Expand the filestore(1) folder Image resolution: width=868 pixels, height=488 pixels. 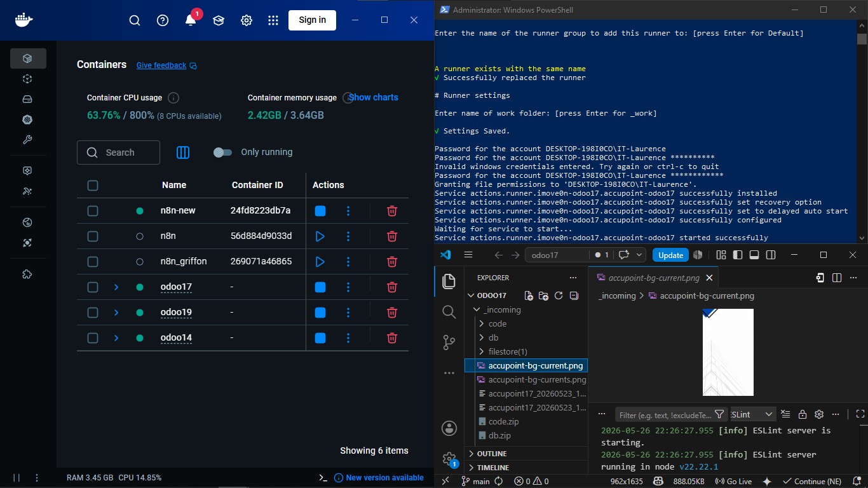coord(482,352)
